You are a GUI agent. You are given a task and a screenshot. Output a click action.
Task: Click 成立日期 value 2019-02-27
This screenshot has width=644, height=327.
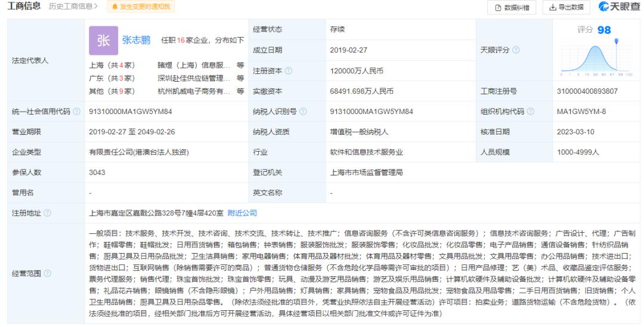pos(349,50)
